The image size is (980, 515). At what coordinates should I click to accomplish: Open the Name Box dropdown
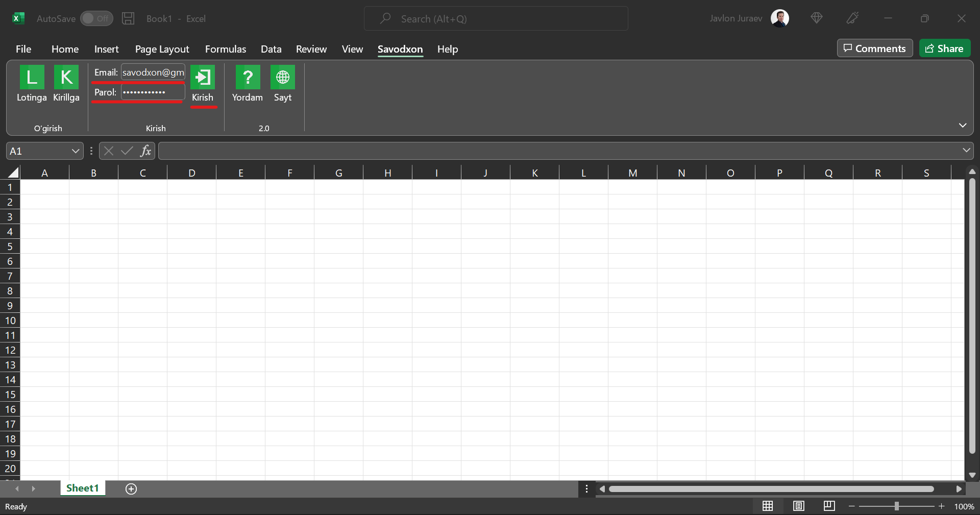coord(75,151)
